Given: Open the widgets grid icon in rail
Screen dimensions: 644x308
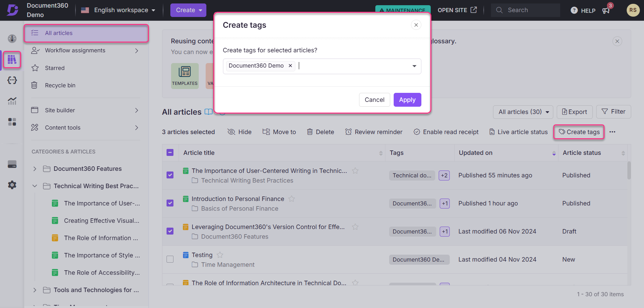Looking at the screenshot, I should point(12,122).
